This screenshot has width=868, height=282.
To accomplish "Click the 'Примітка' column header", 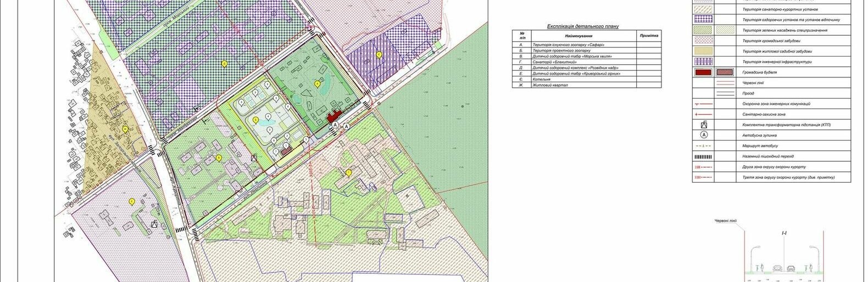I will [648, 36].
